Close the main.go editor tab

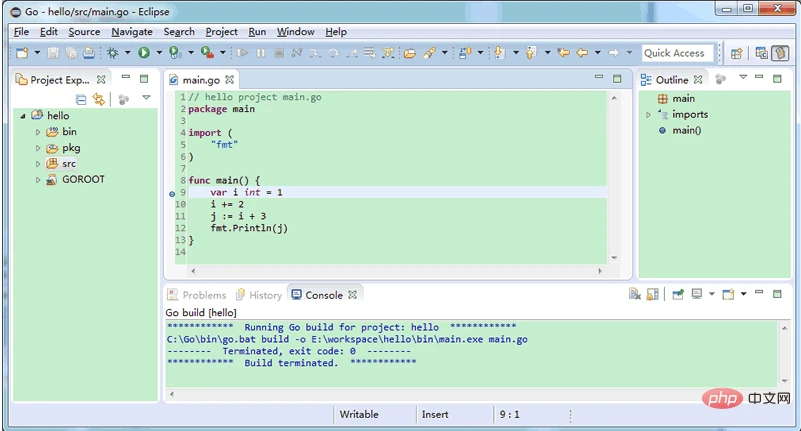(230, 80)
